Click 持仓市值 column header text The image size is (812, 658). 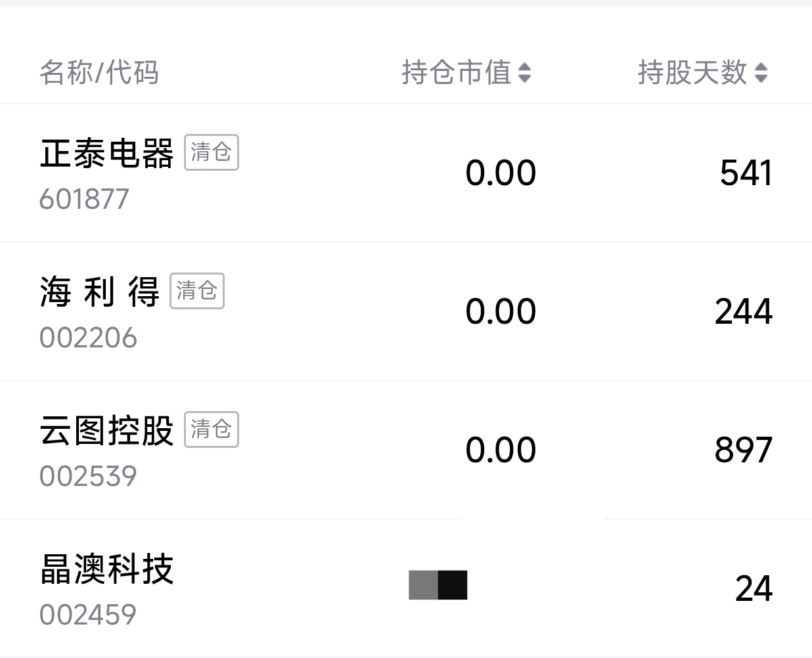click(457, 72)
